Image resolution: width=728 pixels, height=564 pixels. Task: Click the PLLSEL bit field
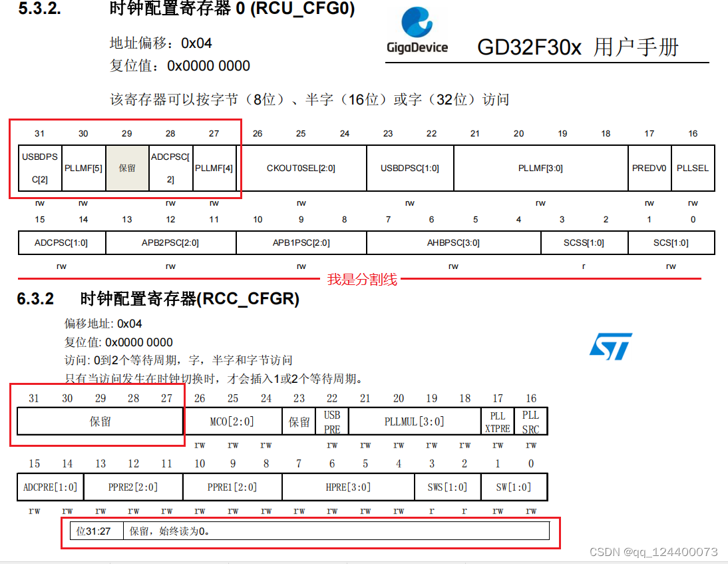(x=693, y=168)
